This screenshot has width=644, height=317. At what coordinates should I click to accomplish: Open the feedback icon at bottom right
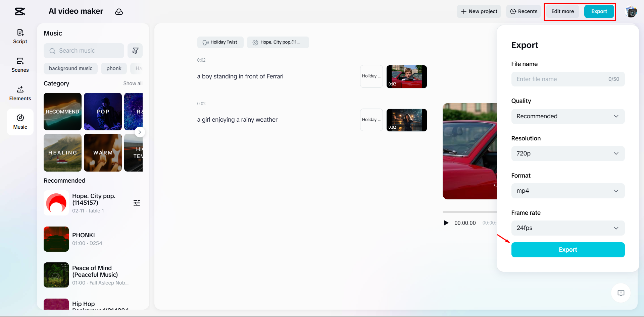coord(621,293)
